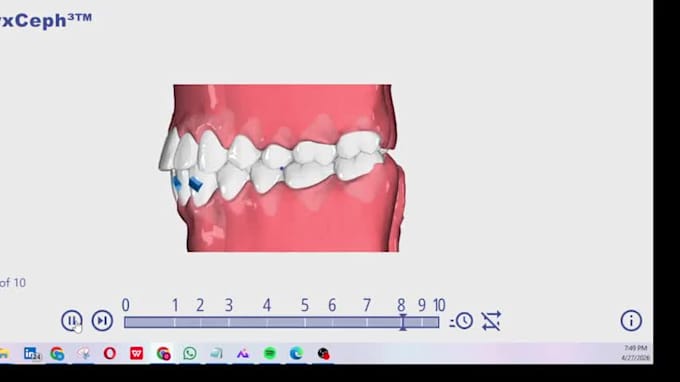Jump to stage 6 on the timeline
The height and width of the screenshot is (382, 680).
click(332, 306)
